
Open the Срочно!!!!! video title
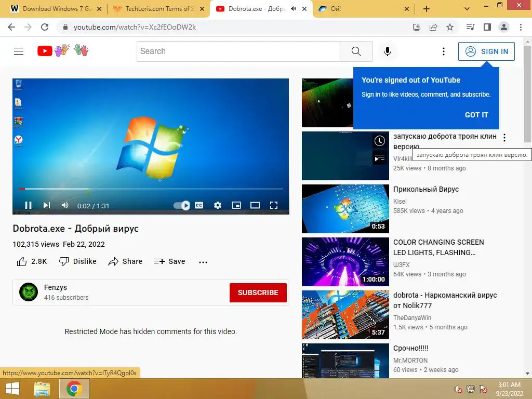point(410,348)
